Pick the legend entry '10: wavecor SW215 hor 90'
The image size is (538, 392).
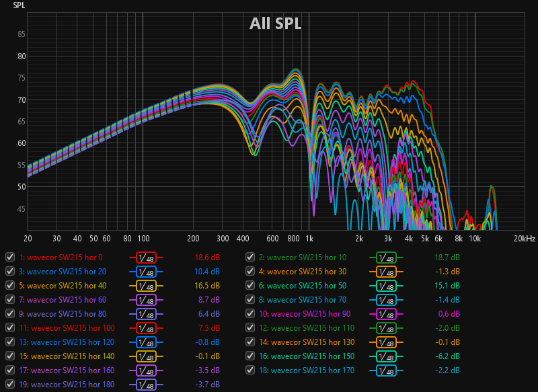coord(305,313)
